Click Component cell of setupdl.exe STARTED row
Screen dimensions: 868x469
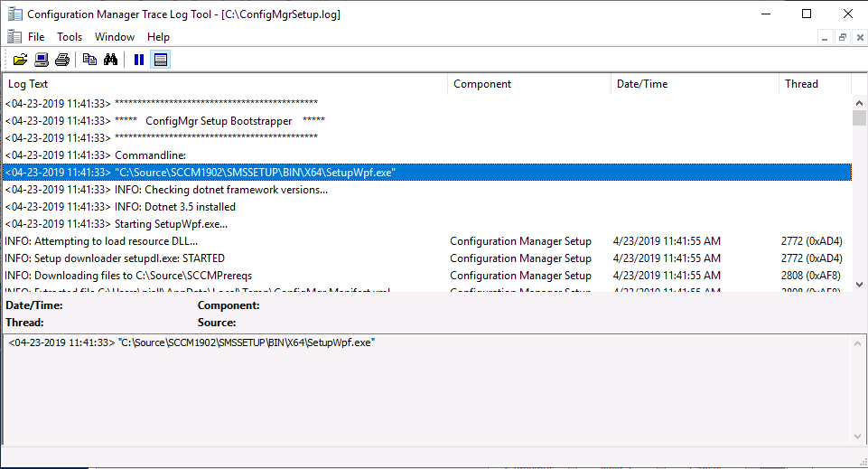click(x=520, y=258)
